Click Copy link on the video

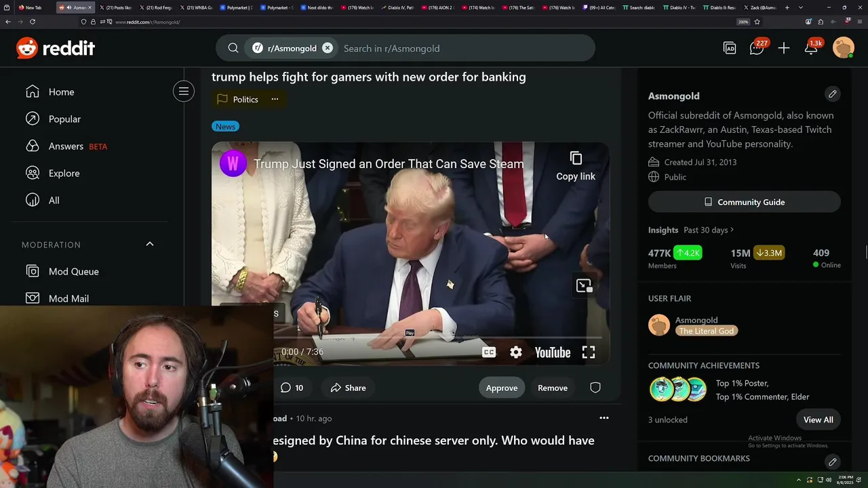pyautogui.click(x=576, y=167)
